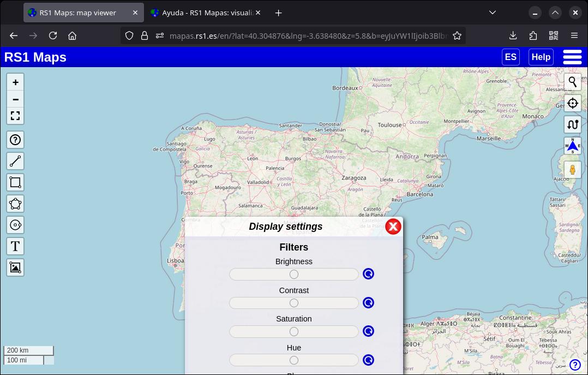Click the Valladolid label on map
This screenshot has width=588, height=375.
(x=257, y=182)
